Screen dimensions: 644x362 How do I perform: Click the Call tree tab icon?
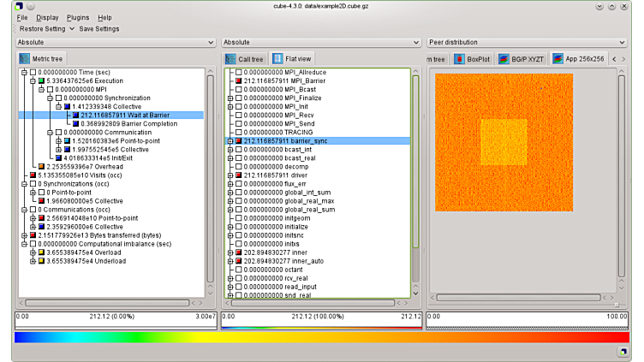point(230,58)
